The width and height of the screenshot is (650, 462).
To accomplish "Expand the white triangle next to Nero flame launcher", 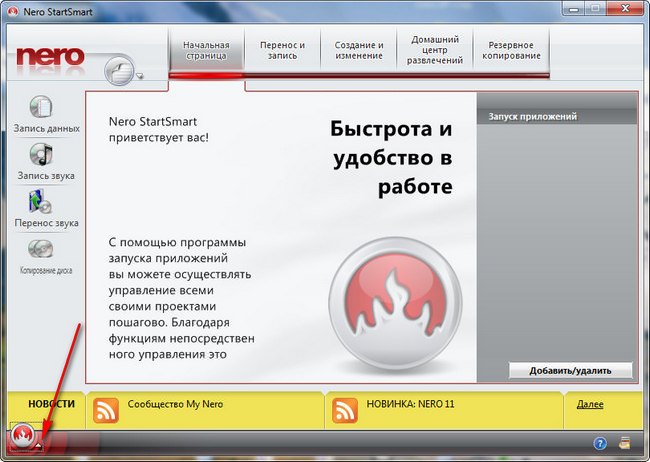I will tap(39, 445).
